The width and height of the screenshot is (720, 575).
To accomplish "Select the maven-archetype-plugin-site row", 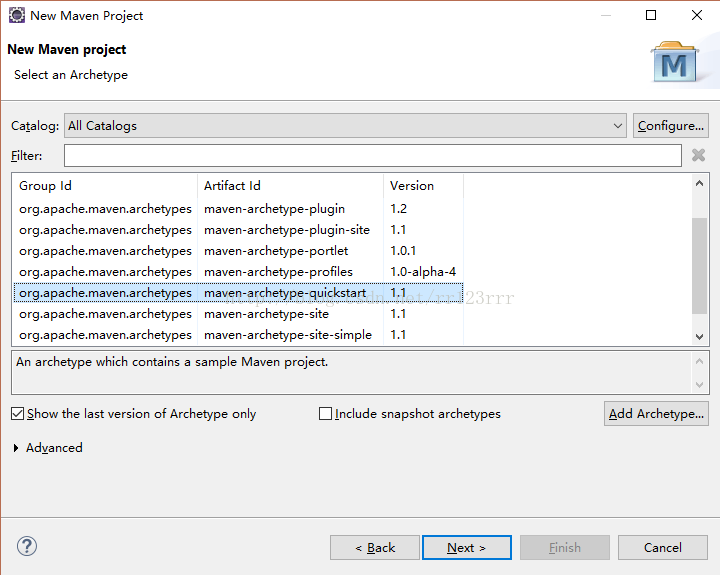I will coord(238,230).
